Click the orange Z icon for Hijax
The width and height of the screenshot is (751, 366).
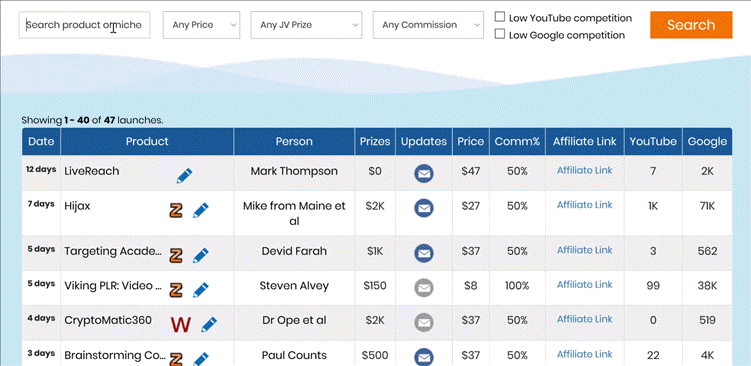(x=176, y=211)
